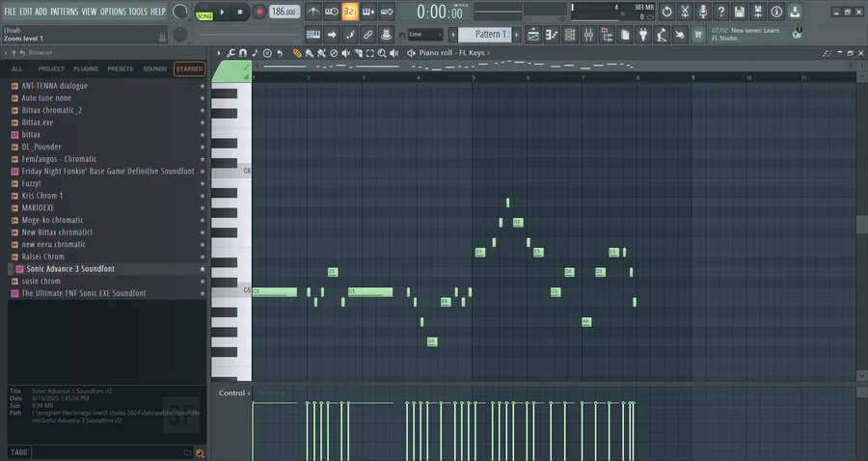Switch to the SOUNDS browser tab

[x=155, y=69]
